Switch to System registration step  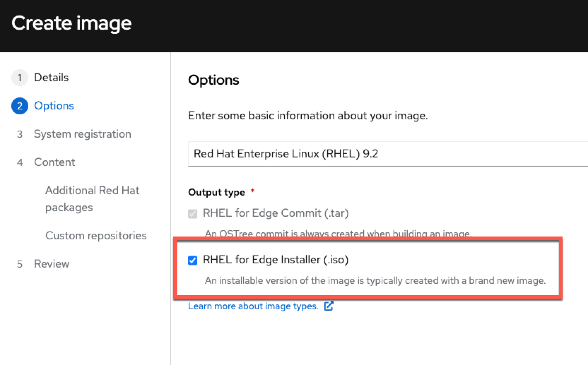tap(83, 134)
